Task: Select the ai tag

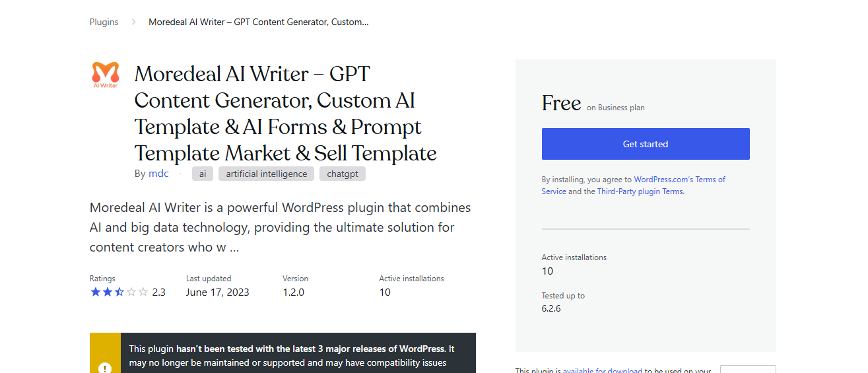Action: [203, 174]
